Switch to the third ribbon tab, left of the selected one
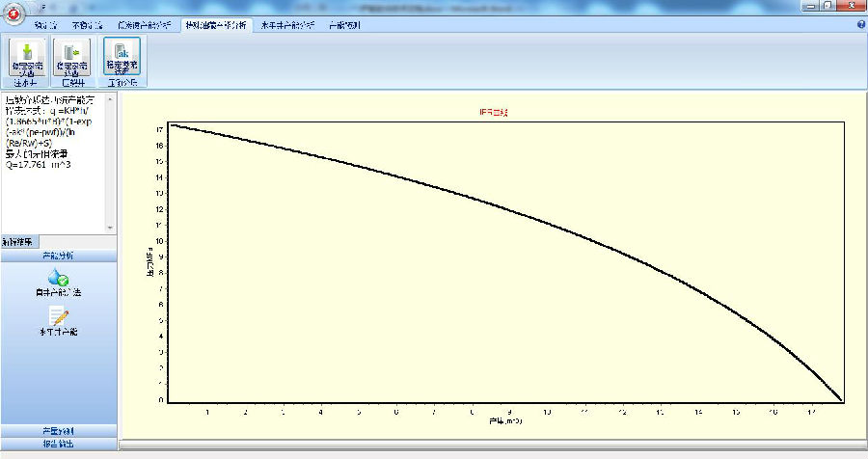This screenshot has width=868, height=459. pyautogui.click(x=145, y=25)
